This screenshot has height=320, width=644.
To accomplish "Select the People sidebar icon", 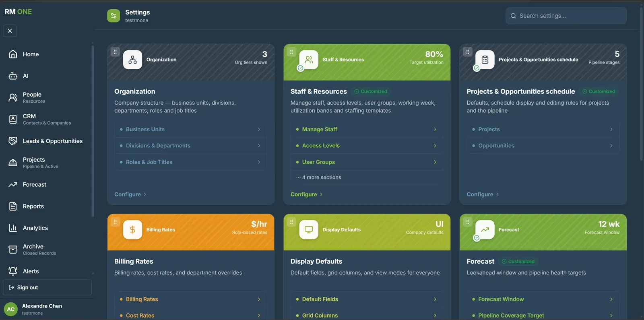I will pyautogui.click(x=13, y=97).
